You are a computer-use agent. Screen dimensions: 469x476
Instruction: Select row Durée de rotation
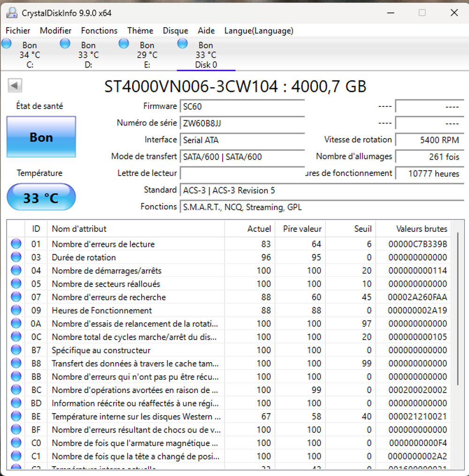(x=229, y=257)
